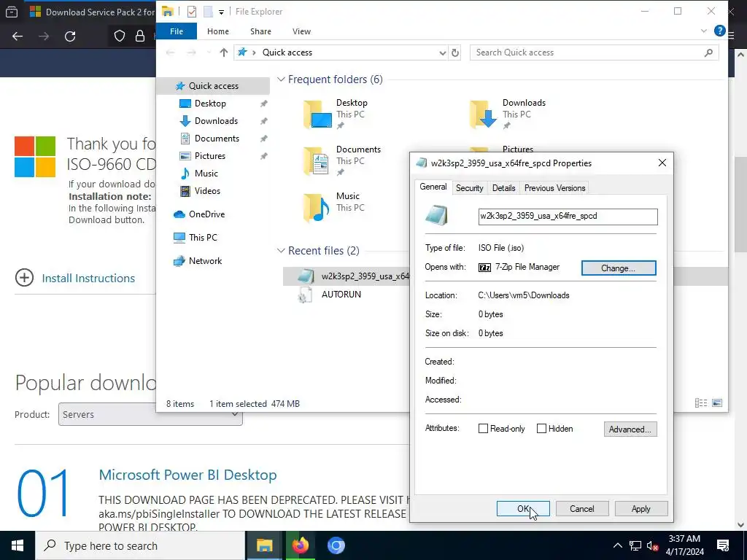The height and width of the screenshot is (560, 747).
Task: Click the taskbar search box
Action: point(140,545)
